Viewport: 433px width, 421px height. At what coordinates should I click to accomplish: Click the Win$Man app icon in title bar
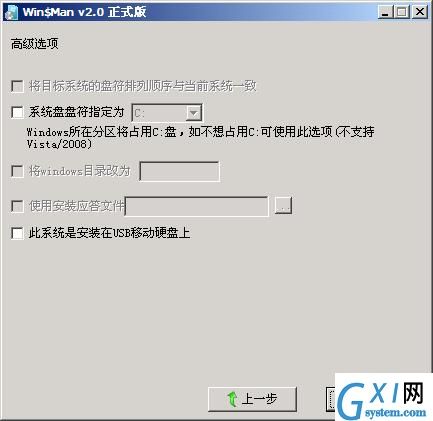[12, 13]
